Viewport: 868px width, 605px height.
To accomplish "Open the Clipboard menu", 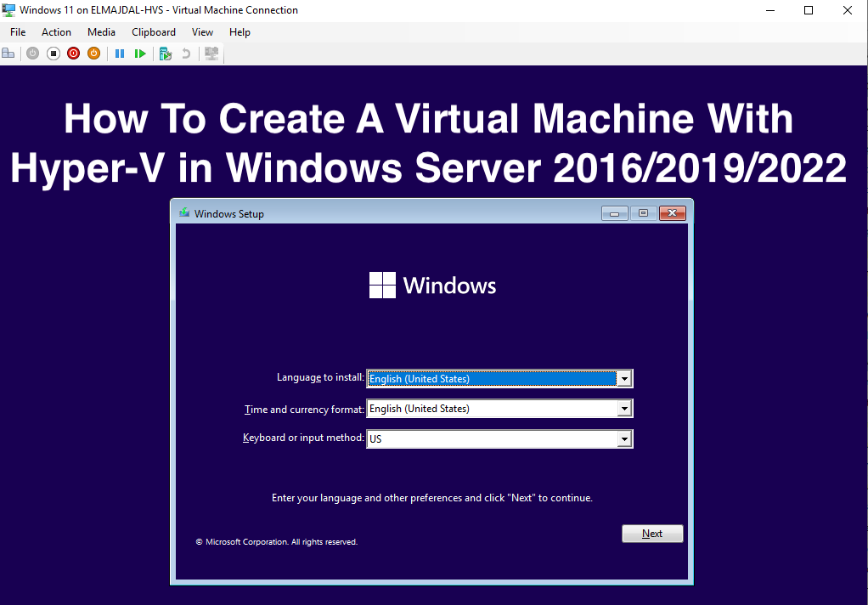I will [x=154, y=32].
